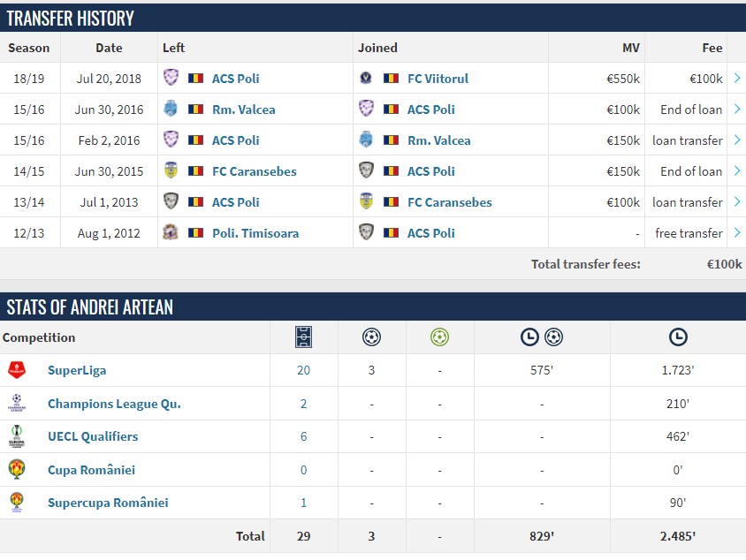Open Rm. Valcea link in Joined column

tap(438, 140)
